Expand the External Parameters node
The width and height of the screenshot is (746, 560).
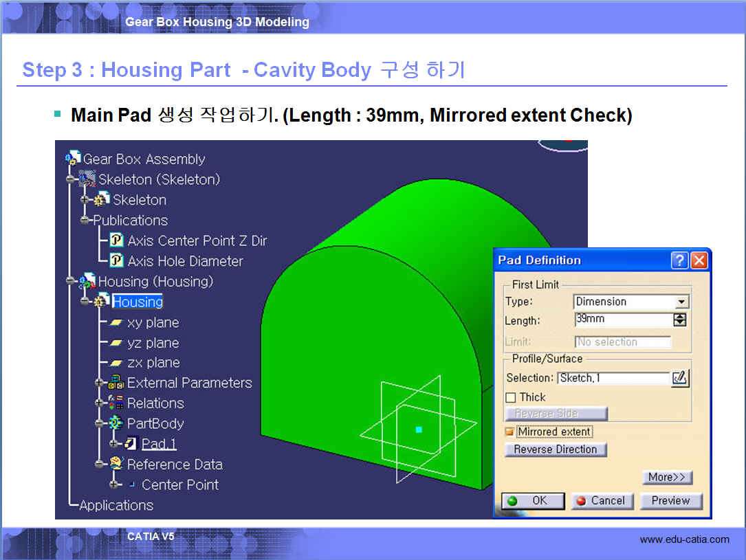[x=100, y=383]
